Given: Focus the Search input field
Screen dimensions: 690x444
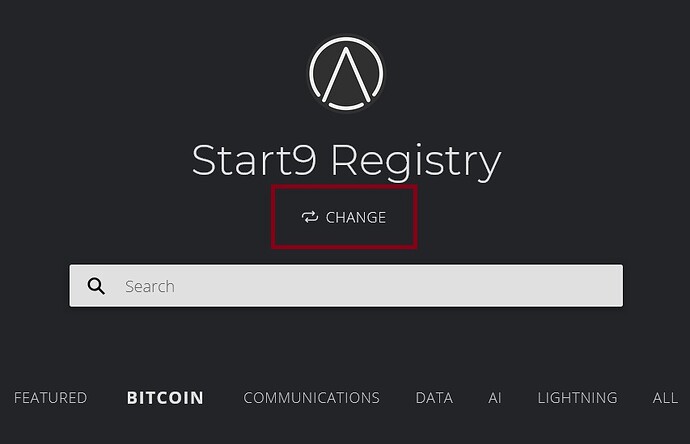Looking at the screenshot, I should coord(346,286).
